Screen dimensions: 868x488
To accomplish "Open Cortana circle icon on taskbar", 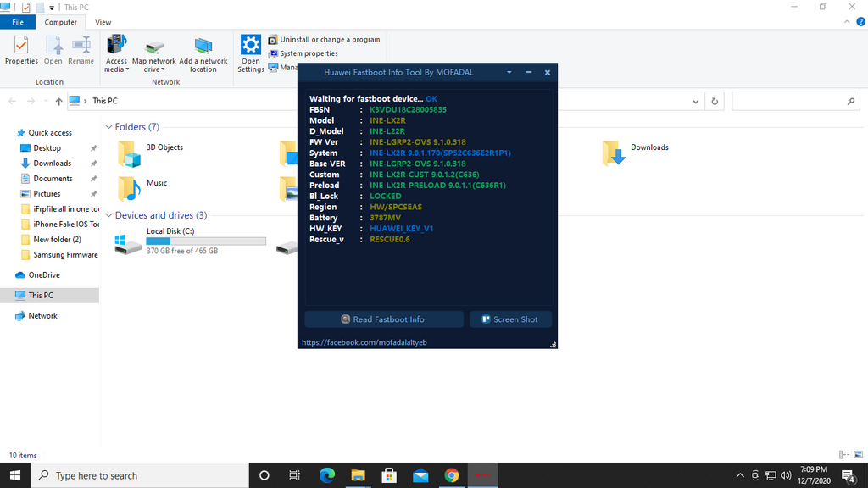I will click(264, 475).
